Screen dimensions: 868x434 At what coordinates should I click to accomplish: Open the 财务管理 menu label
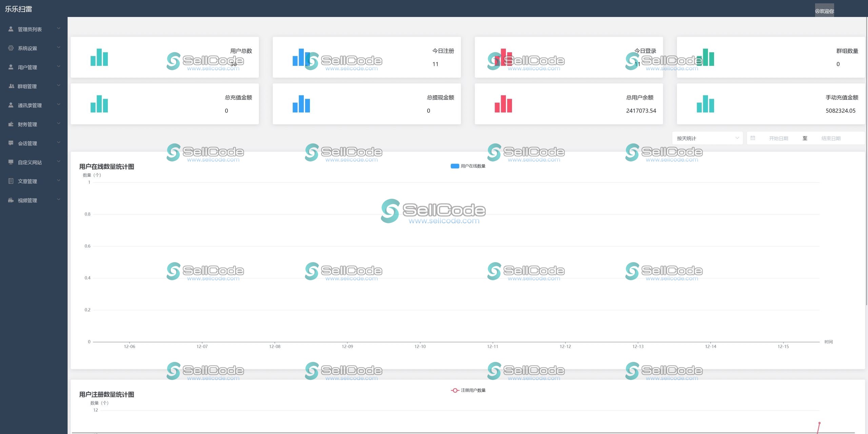[27, 125]
